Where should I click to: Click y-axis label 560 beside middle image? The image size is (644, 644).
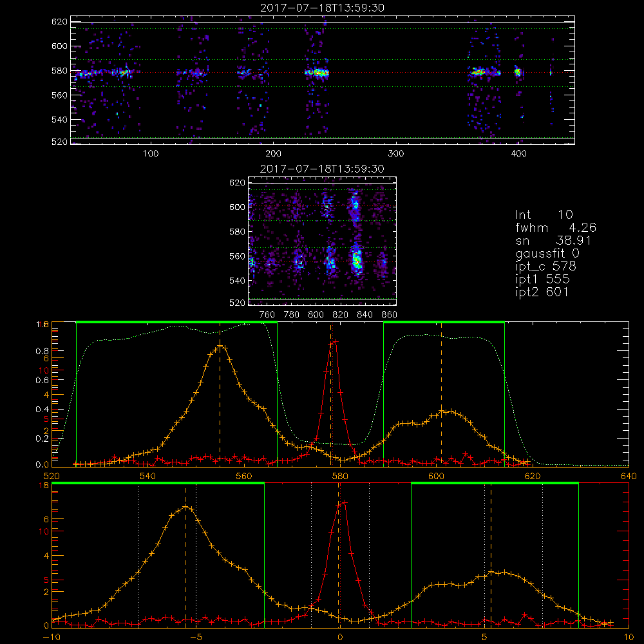click(x=238, y=256)
